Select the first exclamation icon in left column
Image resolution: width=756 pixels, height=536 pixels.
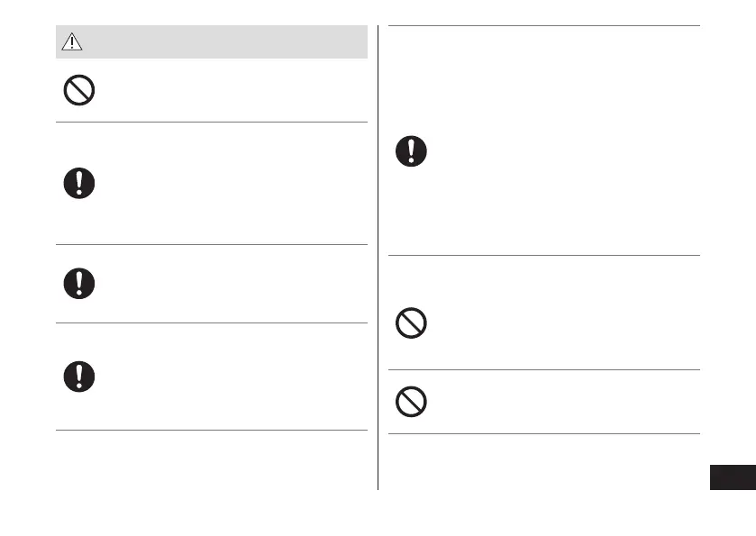point(79,184)
